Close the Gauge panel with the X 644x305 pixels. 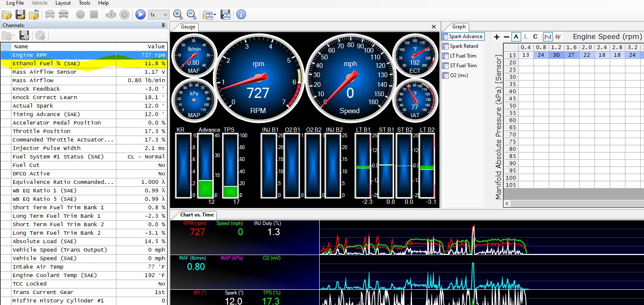click(x=434, y=26)
